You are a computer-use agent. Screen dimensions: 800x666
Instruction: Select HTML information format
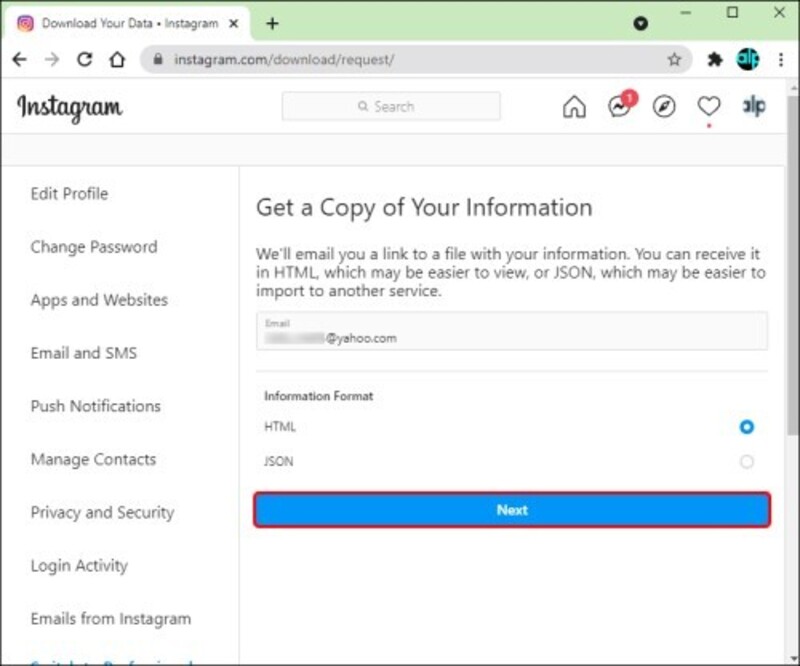(746, 427)
